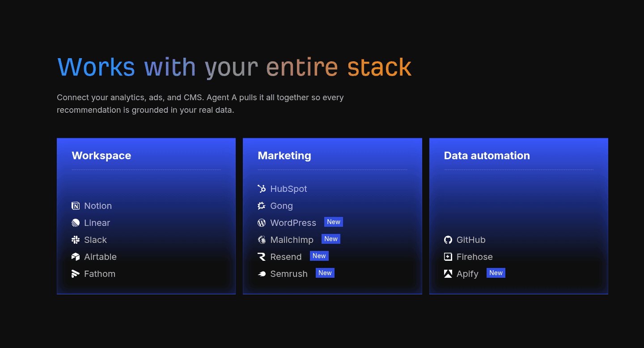Click the Workspace card heading
Screen dimensions: 644x348
pos(102,156)
